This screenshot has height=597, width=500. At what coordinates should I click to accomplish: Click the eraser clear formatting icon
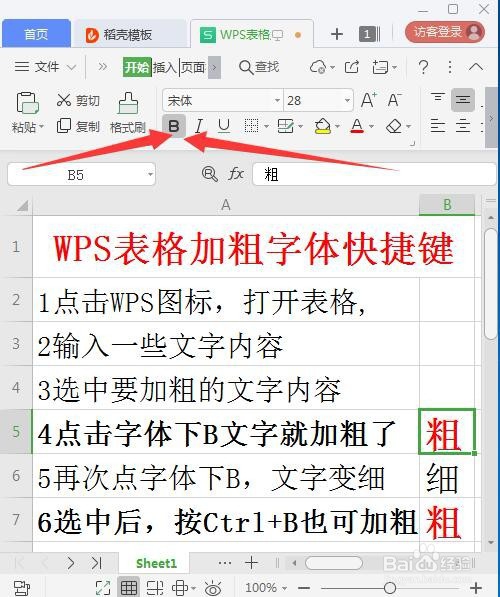point(394,126)
